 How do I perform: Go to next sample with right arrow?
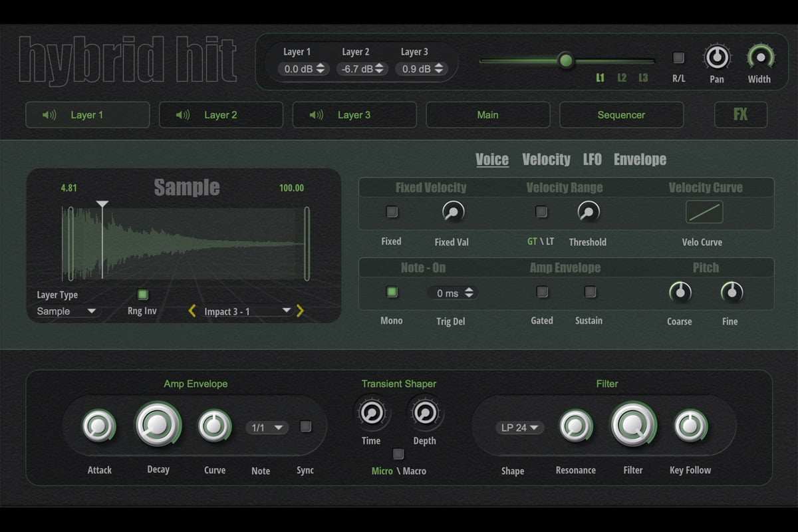click(300, 311)
